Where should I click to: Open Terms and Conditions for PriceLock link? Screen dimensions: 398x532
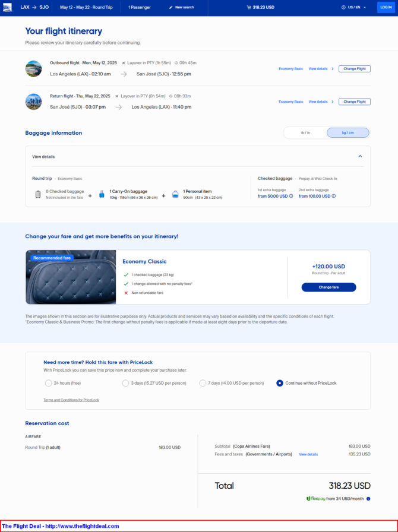(71, 400)
